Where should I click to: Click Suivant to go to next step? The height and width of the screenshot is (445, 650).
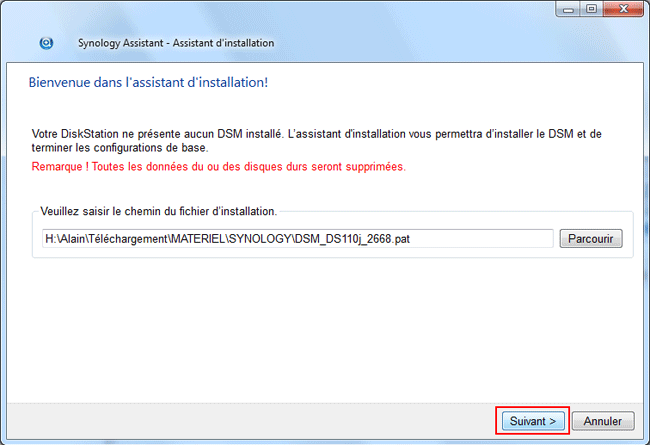[532, 421]
